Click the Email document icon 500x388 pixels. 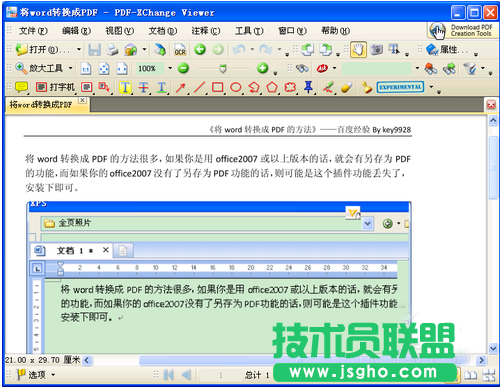131,50
